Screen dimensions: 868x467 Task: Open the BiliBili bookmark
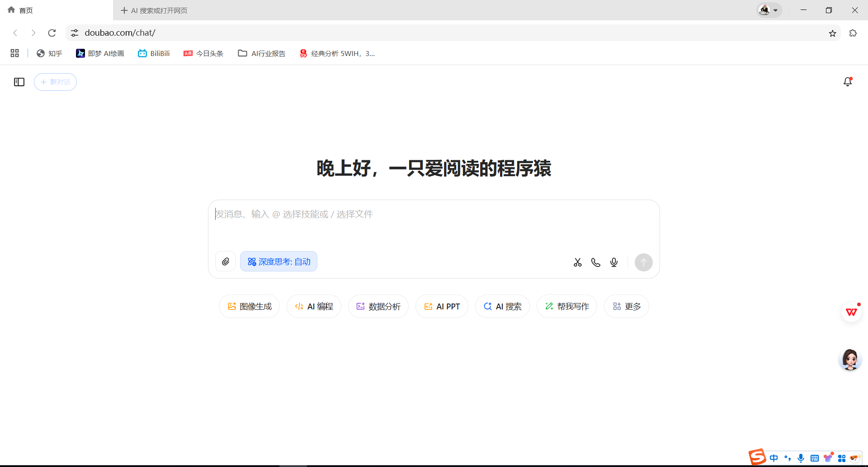point(154,53)
